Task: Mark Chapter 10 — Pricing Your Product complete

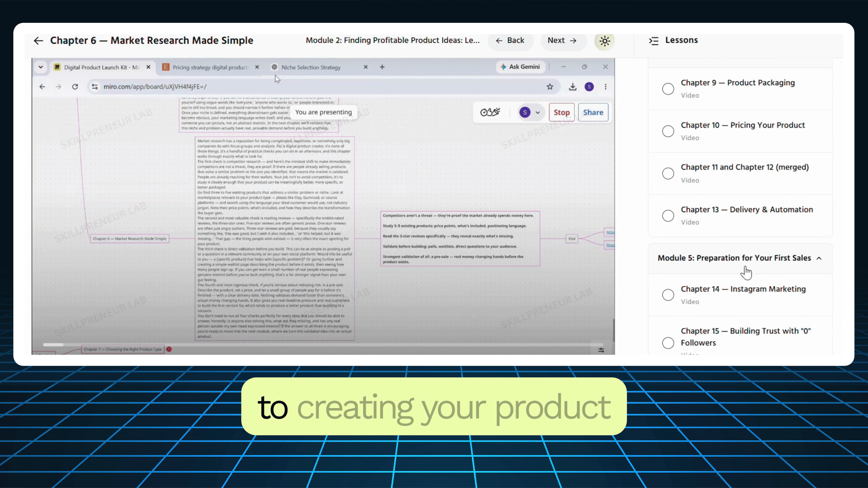Action: [668, 131]
